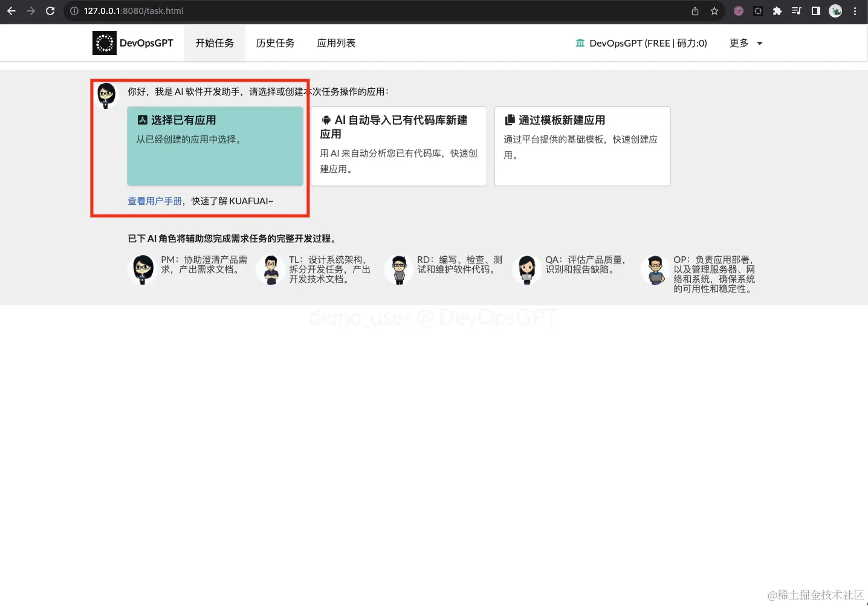868x605 pixels.
Task: Click the black square extension icon
Action: [758, 11]
